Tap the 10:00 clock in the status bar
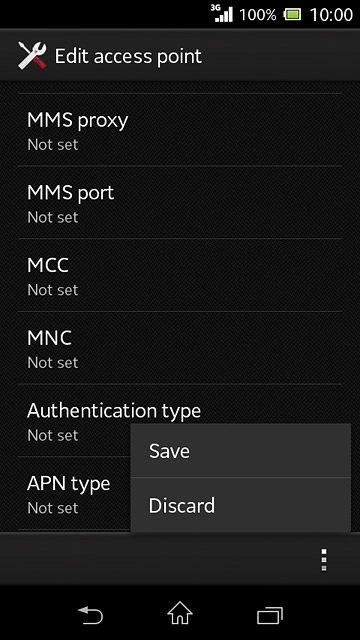 [331, 15]
